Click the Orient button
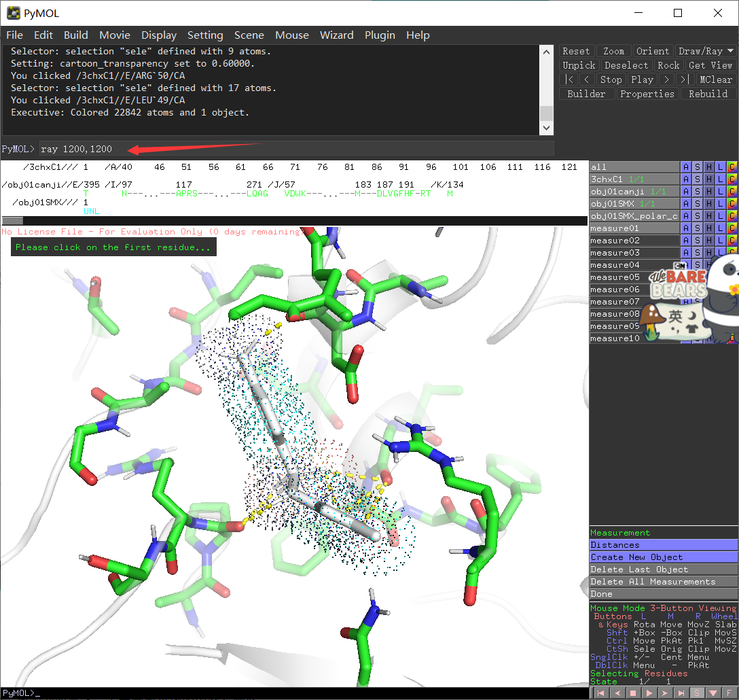Screen dimensions: 739x700 [652, 51]
